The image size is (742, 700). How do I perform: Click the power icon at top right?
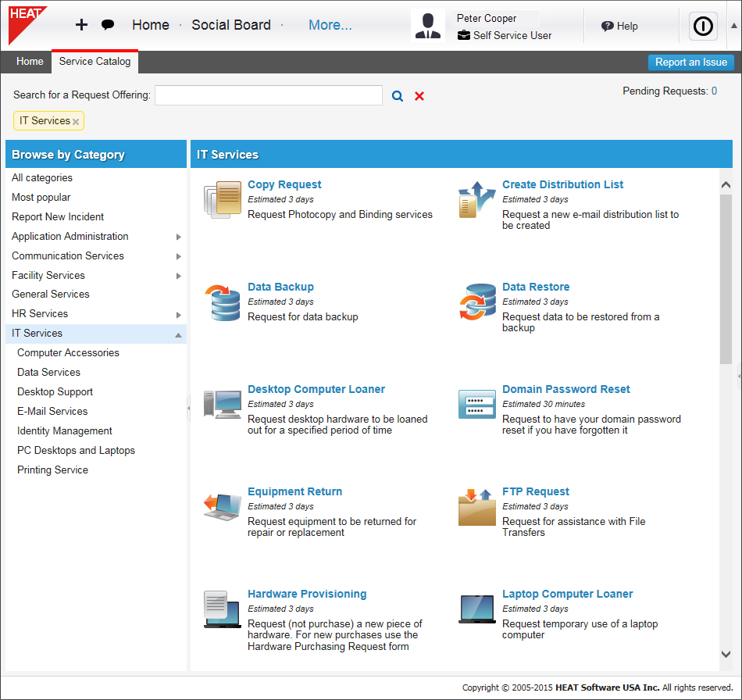tap(702, 26)
